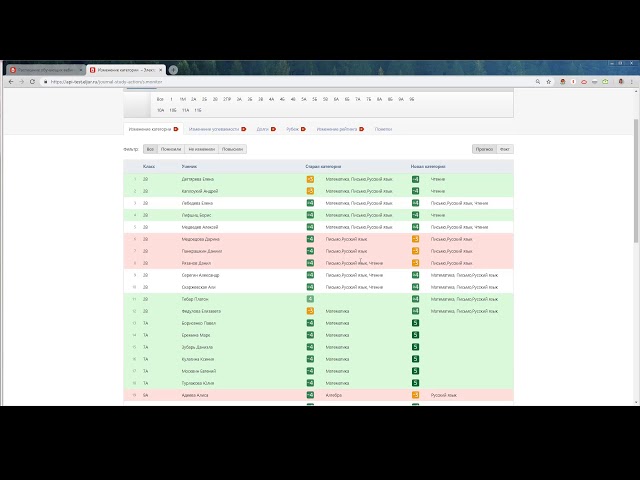Click old category badge for Дегтярева Елена

(311, 179)
